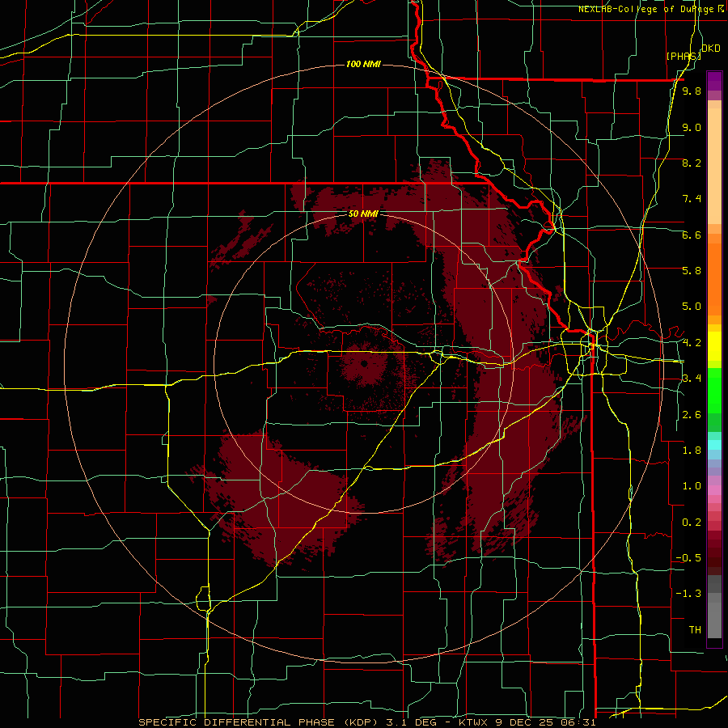The width and height of the screenshot is (728, 728).
Task: Click the radar site dot at map center
Action: pyautogui.click(x=364, y=364)
